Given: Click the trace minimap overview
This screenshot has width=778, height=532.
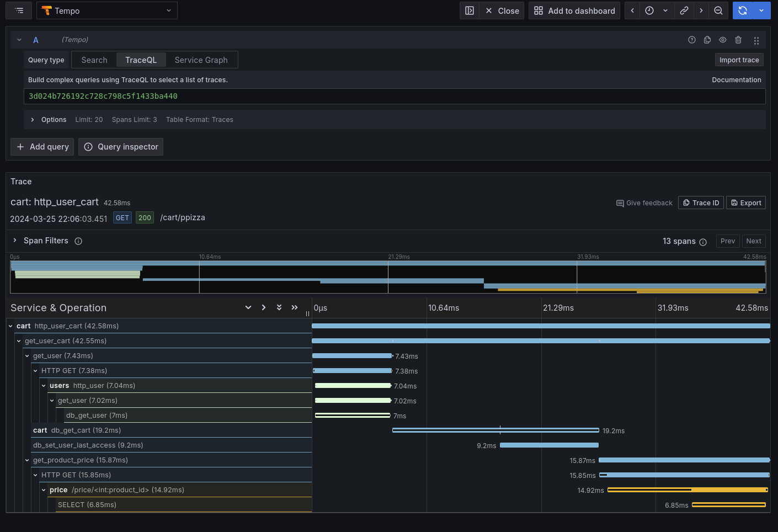Looking at the screenshot, I should point(388,277).
